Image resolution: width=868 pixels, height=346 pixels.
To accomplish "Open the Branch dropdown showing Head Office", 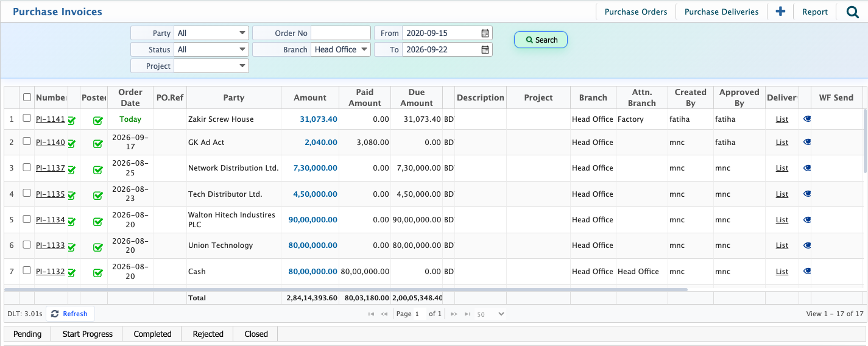I will click(340, 49).
